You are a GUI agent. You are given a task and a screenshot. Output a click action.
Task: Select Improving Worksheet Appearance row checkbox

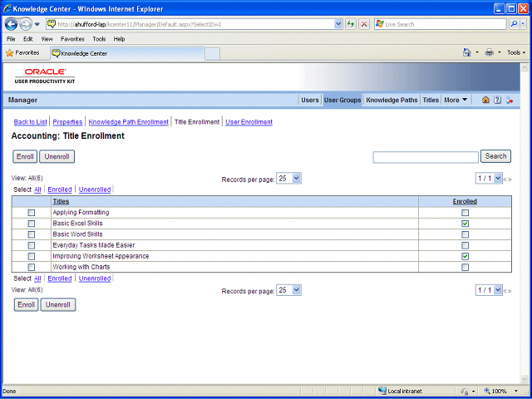(32, 256)
